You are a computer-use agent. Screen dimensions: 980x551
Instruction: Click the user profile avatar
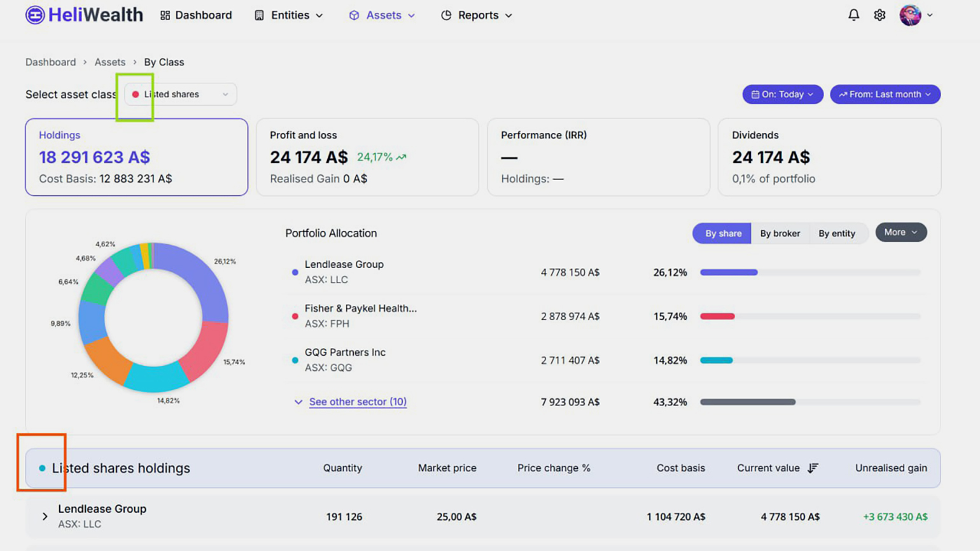pos(910,15)
